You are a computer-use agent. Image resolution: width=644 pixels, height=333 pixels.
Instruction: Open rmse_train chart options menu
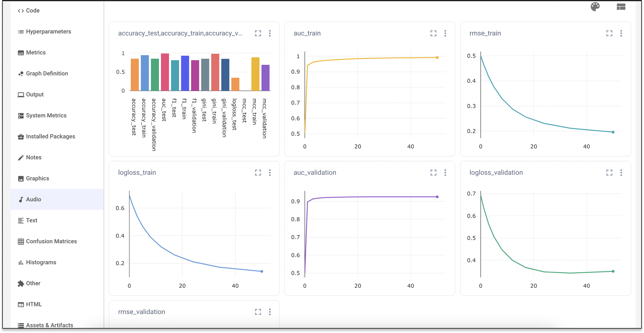click(x=621, y=33)
